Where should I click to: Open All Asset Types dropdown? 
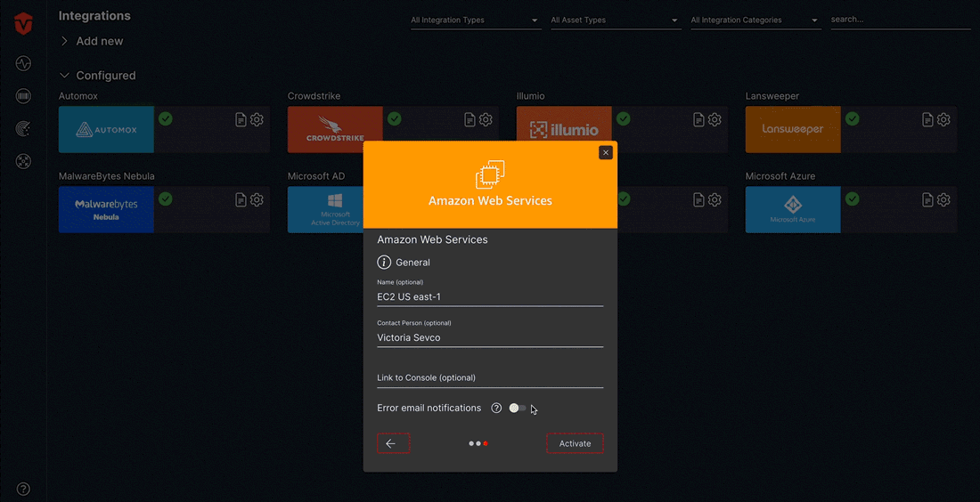[615, 20]
